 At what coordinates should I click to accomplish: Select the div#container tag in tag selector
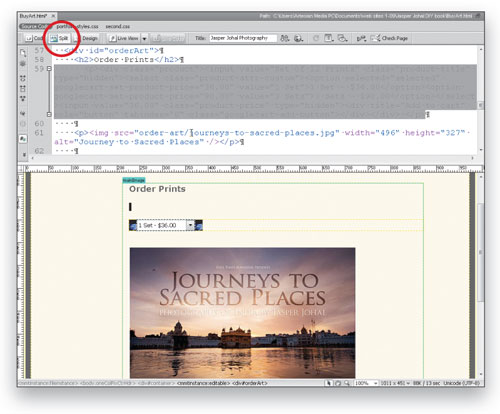pyautogui.click(x=156, y=383)
